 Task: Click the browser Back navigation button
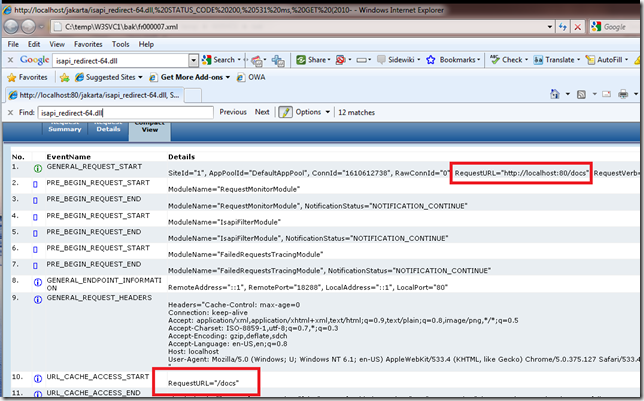14,26
